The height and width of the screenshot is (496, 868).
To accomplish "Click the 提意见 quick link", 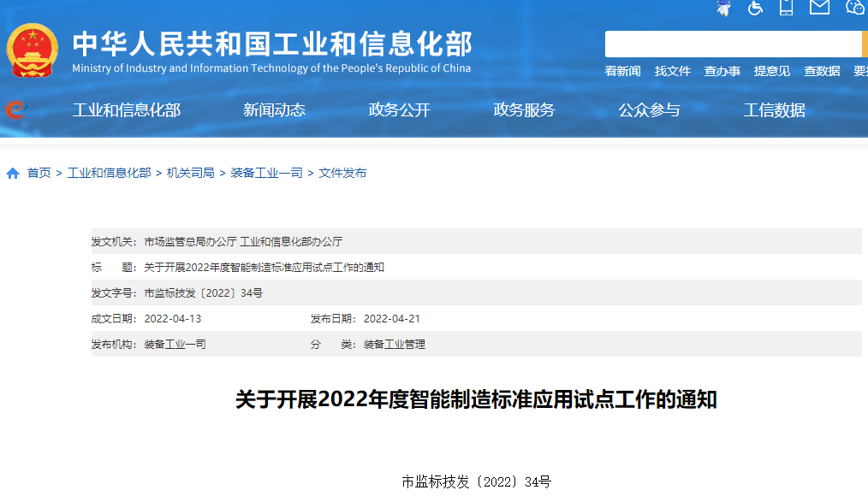I will click(x=772, y=71).
